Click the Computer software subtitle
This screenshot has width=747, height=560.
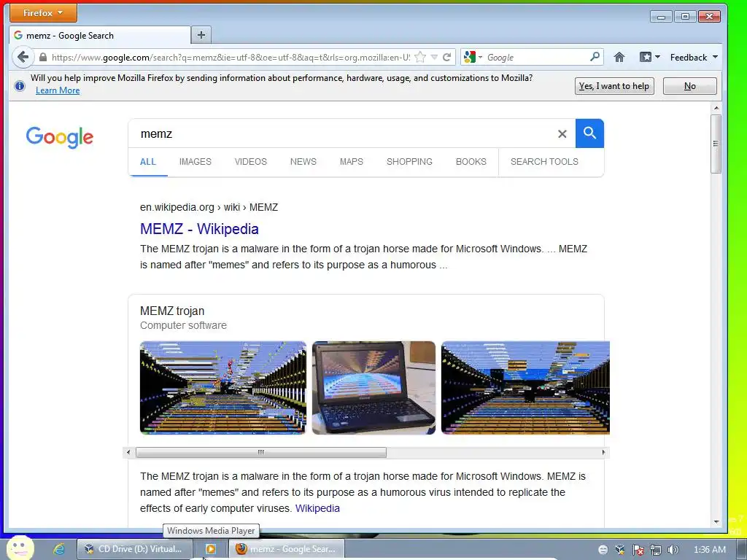point(183,325)
